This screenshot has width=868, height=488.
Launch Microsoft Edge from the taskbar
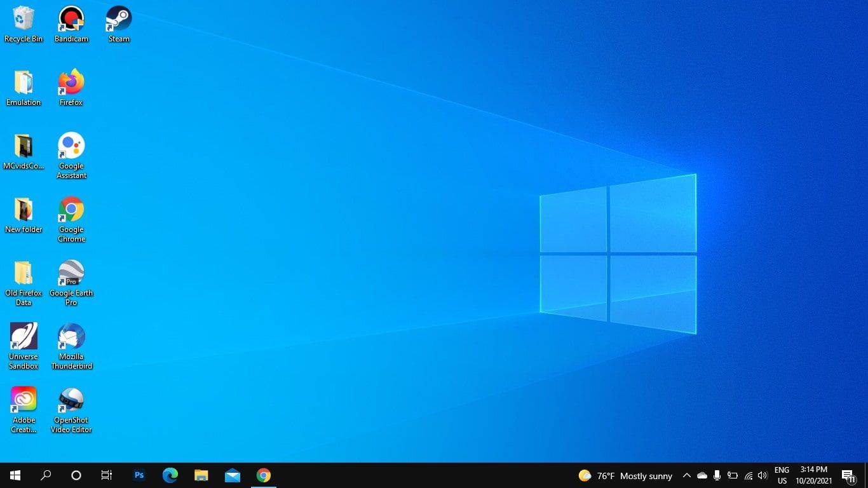170,475
